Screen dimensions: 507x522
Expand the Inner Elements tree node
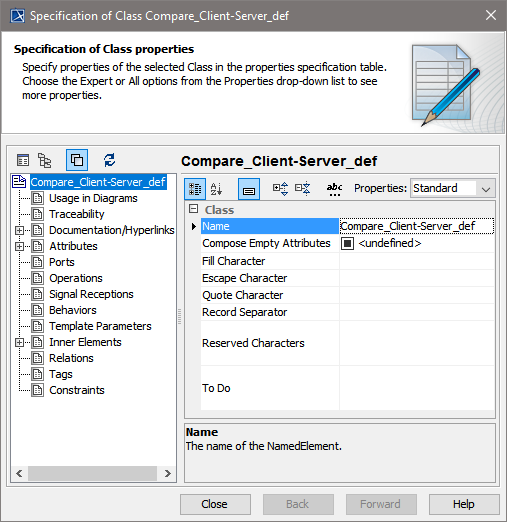click(x=19, y=342)
